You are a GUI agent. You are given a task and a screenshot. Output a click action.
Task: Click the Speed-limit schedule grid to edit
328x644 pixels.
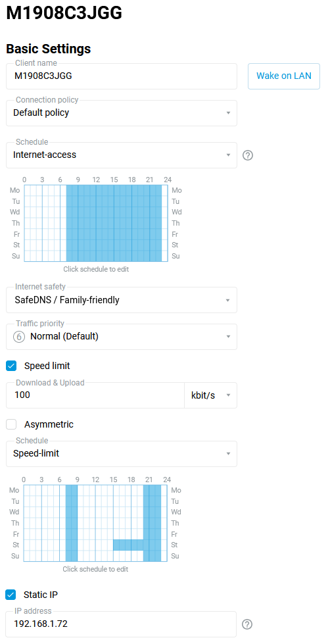96,523
